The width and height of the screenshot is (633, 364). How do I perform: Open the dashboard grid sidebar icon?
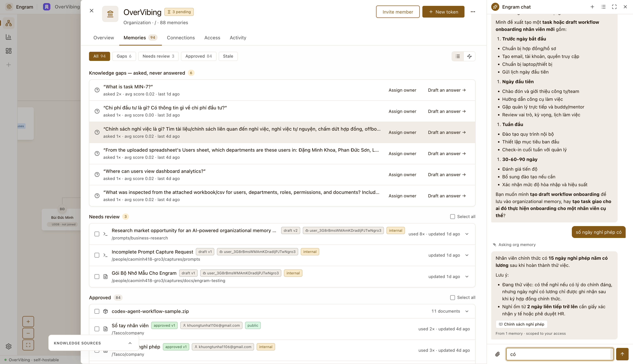point(8,51)
